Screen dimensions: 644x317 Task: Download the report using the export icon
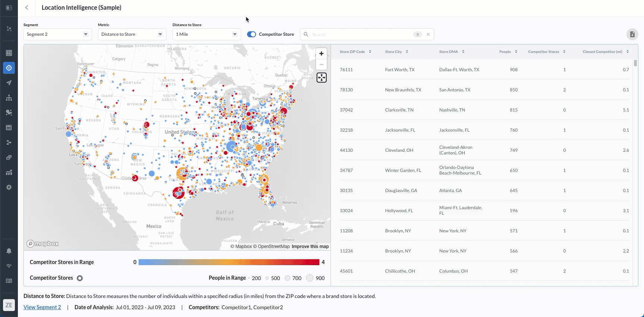tap(632, 34)
